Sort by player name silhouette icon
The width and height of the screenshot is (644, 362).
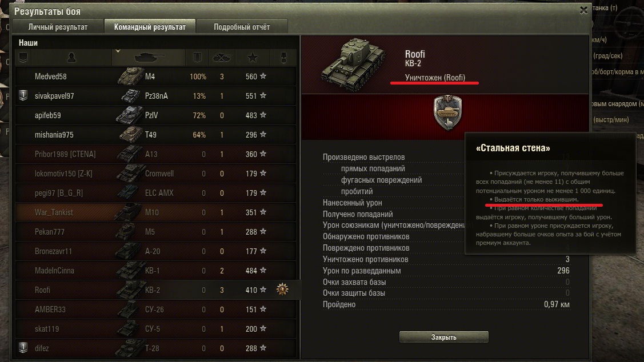(71, 58)
